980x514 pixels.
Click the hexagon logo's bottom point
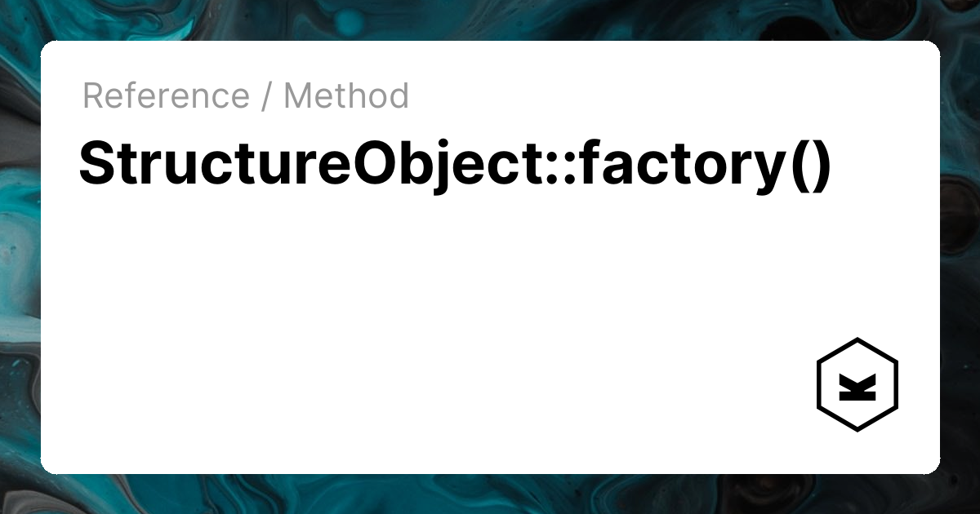click(x=857, y=430)
